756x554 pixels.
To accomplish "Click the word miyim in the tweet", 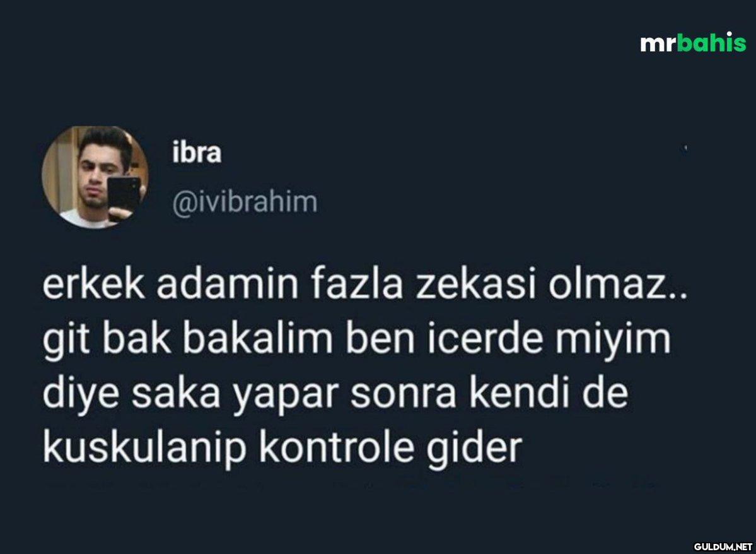I will click(612, 341).
